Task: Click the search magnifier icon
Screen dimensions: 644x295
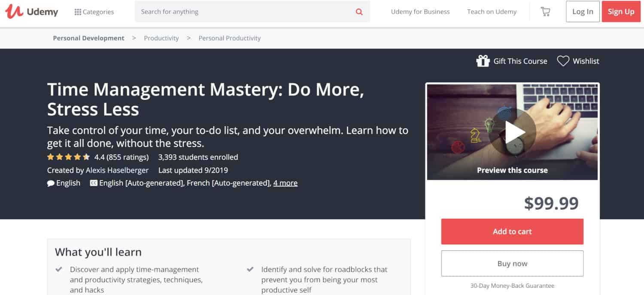Action: 359,12
